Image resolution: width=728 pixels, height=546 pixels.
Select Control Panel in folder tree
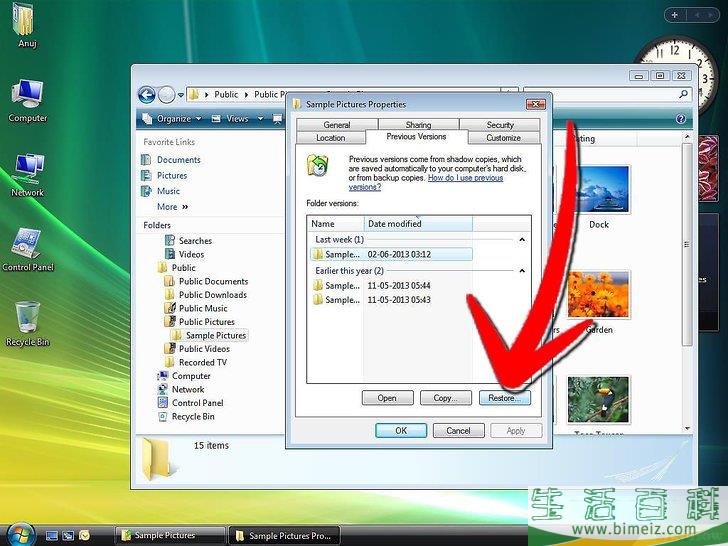191,403
